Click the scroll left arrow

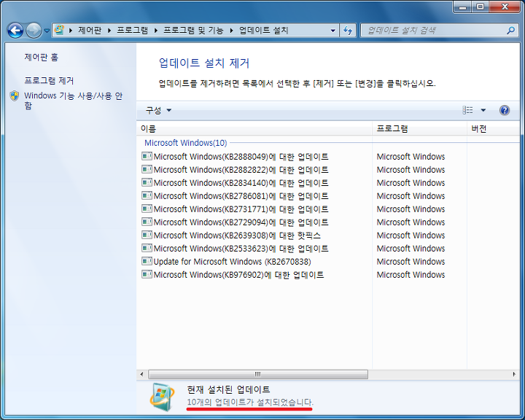tap(141, 374)
